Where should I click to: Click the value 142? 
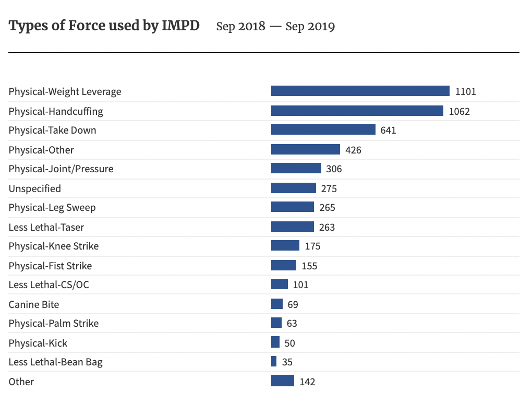pyautogui.click(x=307, y=382)
